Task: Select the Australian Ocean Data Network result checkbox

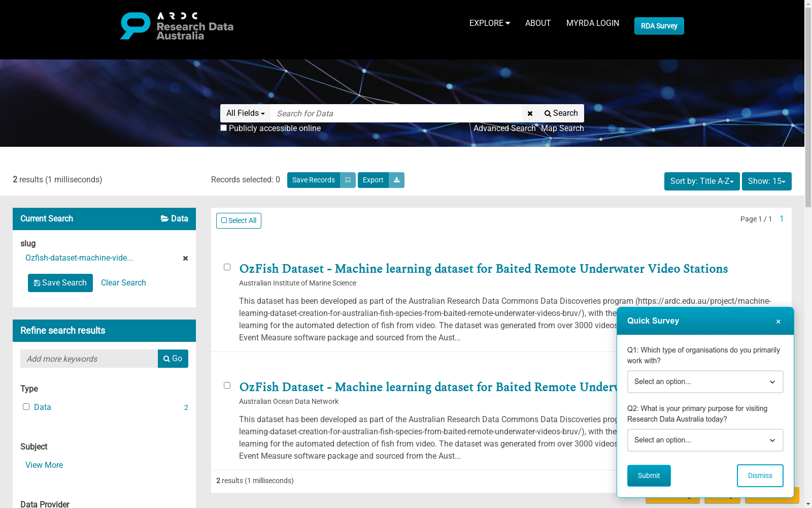Action: click(x=227, y=386)
